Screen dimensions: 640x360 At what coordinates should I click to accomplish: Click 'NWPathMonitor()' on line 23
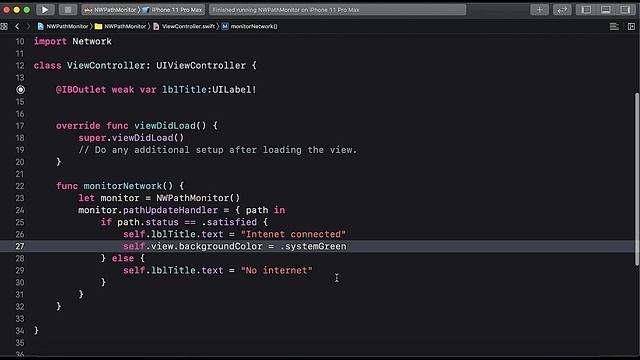[198, 198]
